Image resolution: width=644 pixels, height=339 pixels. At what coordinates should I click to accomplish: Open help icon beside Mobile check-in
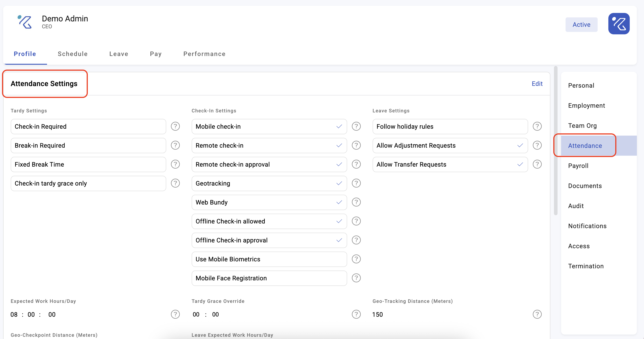[x=356, y=126]
